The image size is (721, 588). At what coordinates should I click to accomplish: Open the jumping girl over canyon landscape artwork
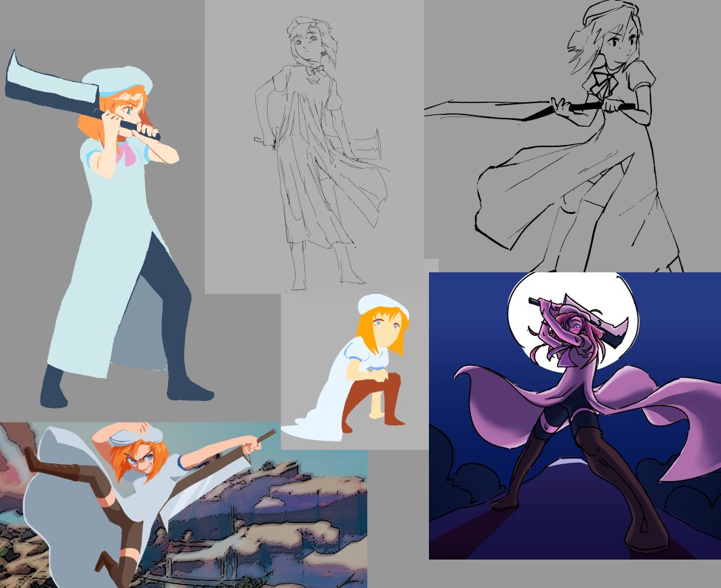[x=184, y=505]
